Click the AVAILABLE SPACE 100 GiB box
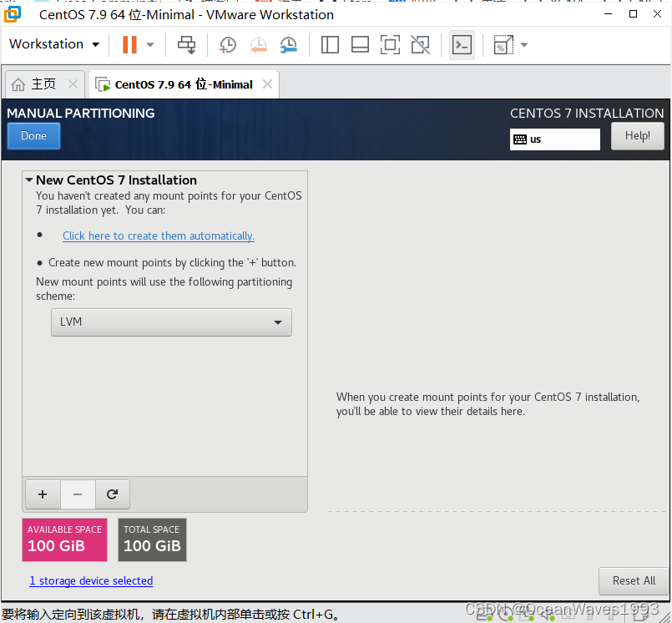The width and height of the screenshot is (672, 623). [65, 539]
